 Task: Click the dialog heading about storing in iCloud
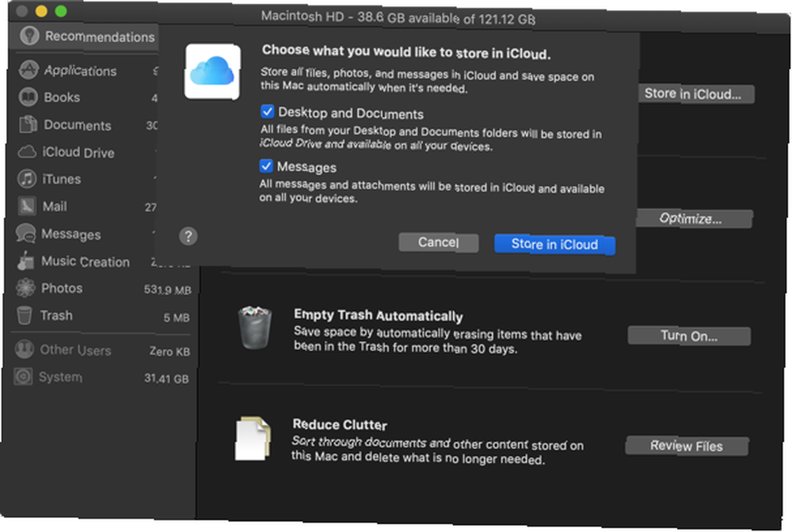[x=406, y=51]
